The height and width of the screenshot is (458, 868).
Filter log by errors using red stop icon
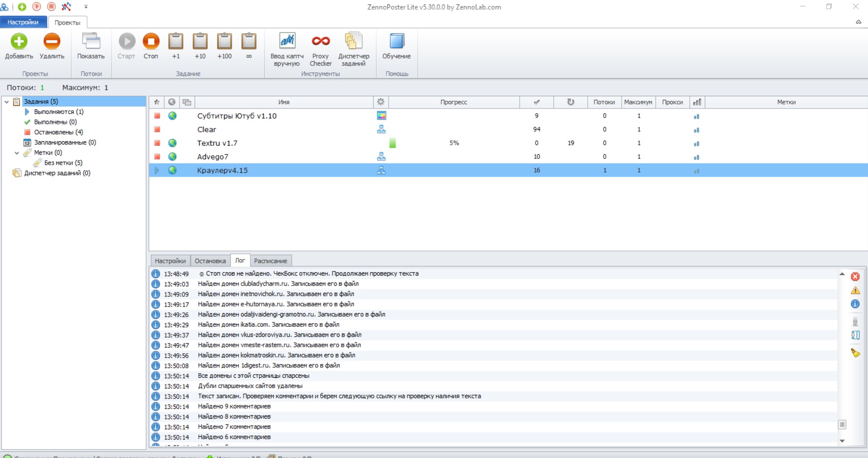[856, 276]
